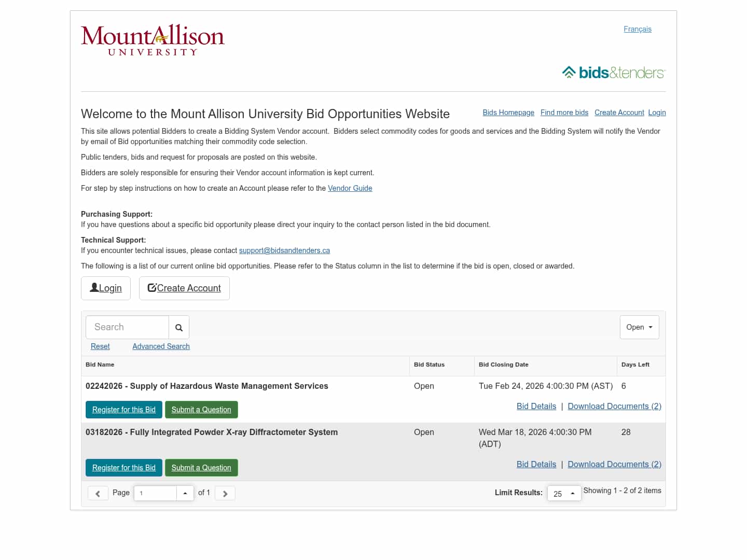Focus the bid Search text field
747x560 pixels.
point(128,327)
